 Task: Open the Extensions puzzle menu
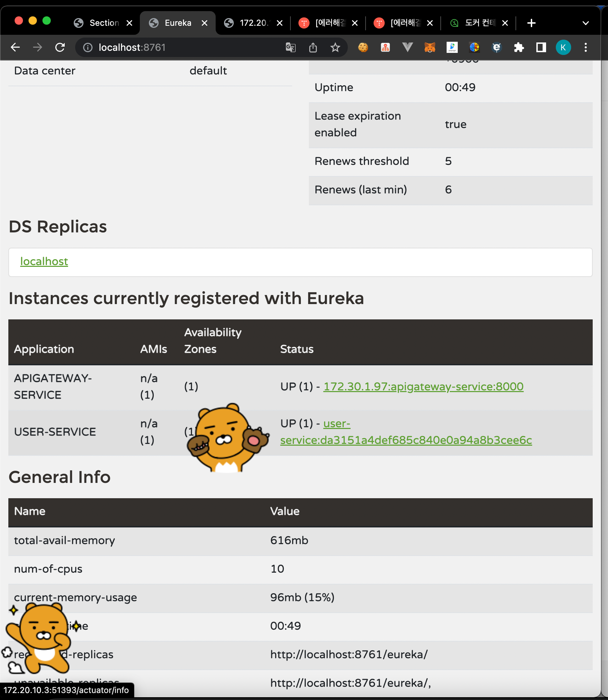click(519, 47)
